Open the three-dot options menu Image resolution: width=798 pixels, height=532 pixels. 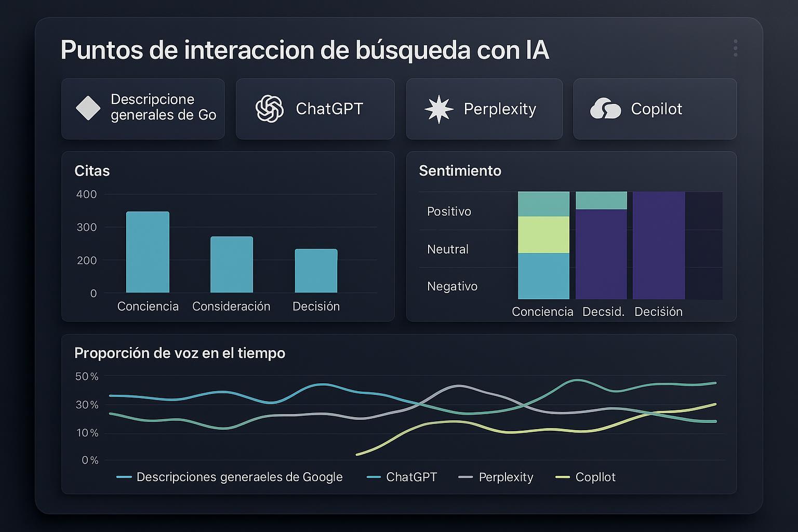pyautogui.click(x=735, y=48)
